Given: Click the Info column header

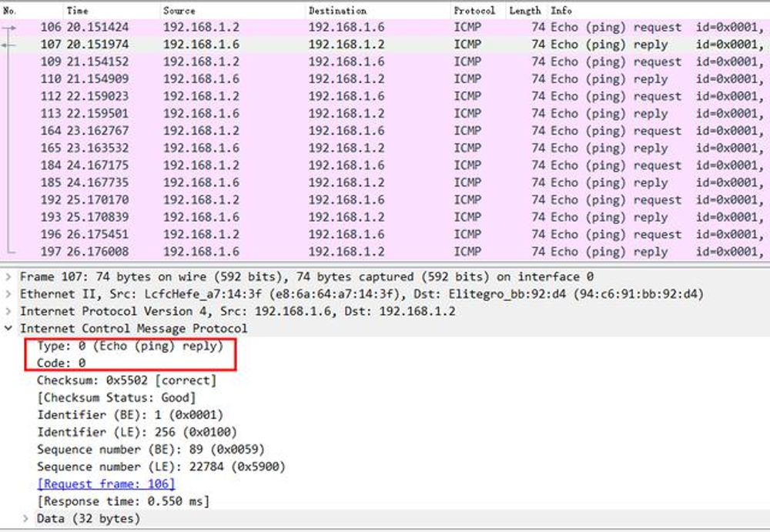Looking at the screenshot, I should (x=561, y=11).
